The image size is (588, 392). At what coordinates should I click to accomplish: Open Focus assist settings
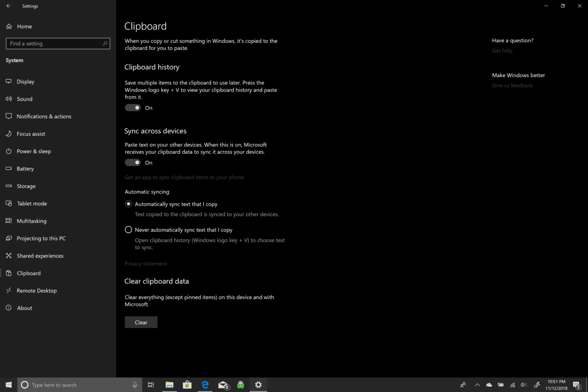pyautogui.click(x=31, y=134)
